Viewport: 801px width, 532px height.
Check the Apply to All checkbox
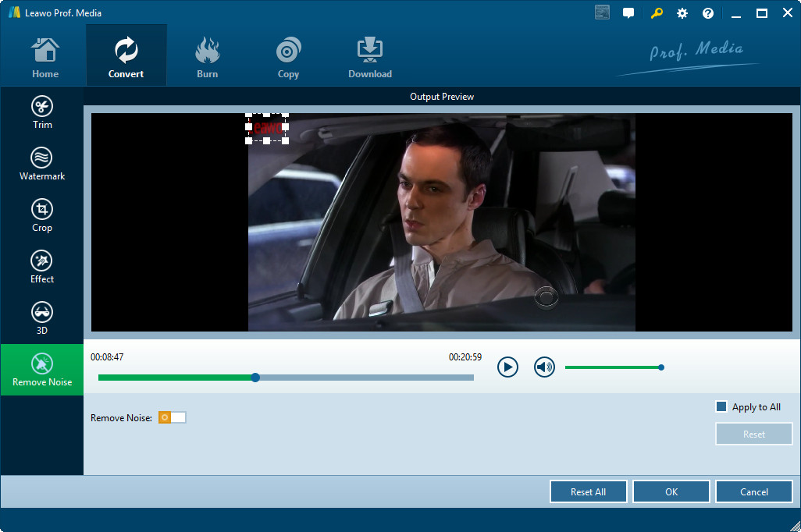(721, 406)
